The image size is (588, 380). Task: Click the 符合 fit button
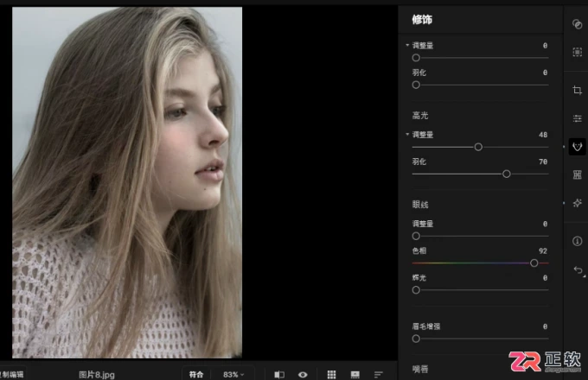(x=196, y=374)
